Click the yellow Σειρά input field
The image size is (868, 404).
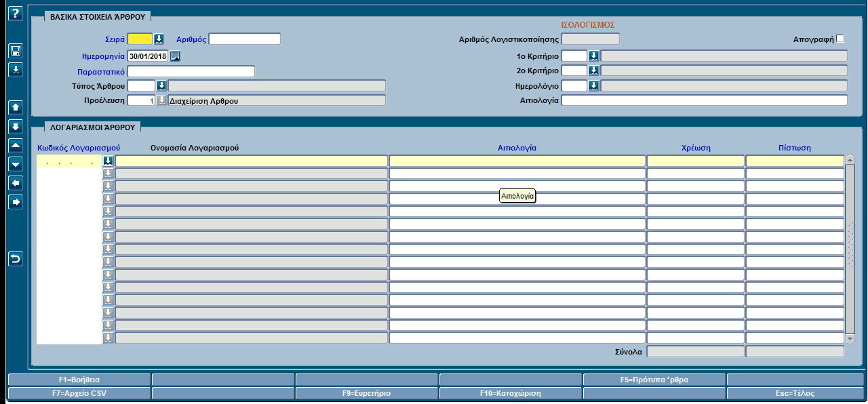pos(140,39)
